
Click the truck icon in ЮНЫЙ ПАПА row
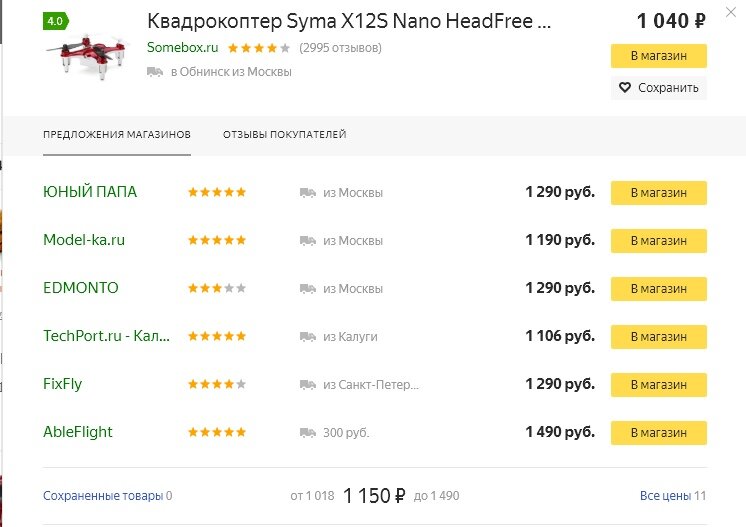tap(308, 193)
